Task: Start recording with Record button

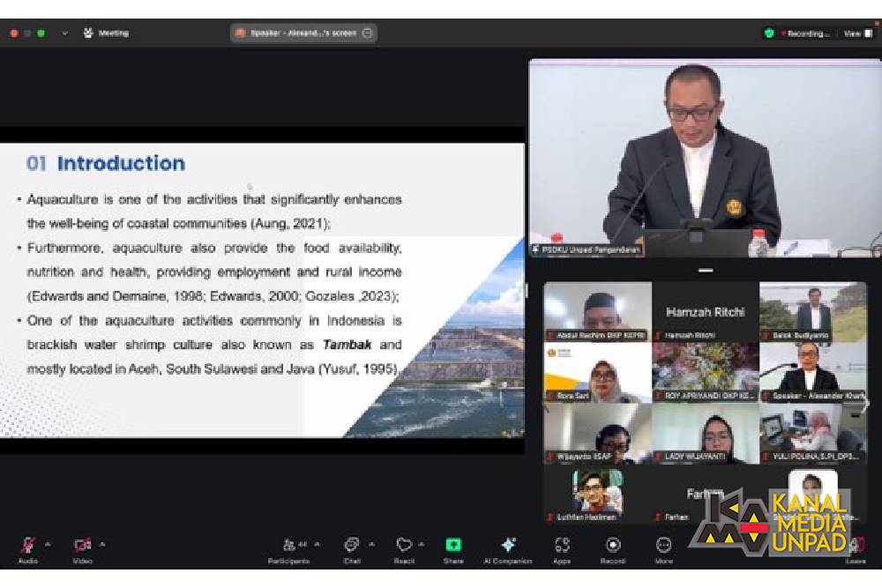Action: (613, 546)
